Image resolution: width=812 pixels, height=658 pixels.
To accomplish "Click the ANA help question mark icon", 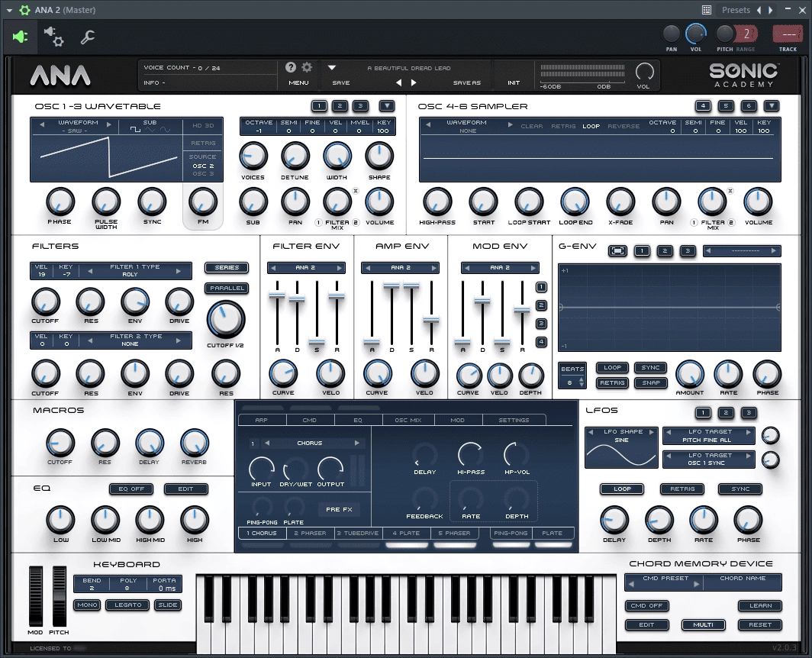I will (x=291, y=67).
